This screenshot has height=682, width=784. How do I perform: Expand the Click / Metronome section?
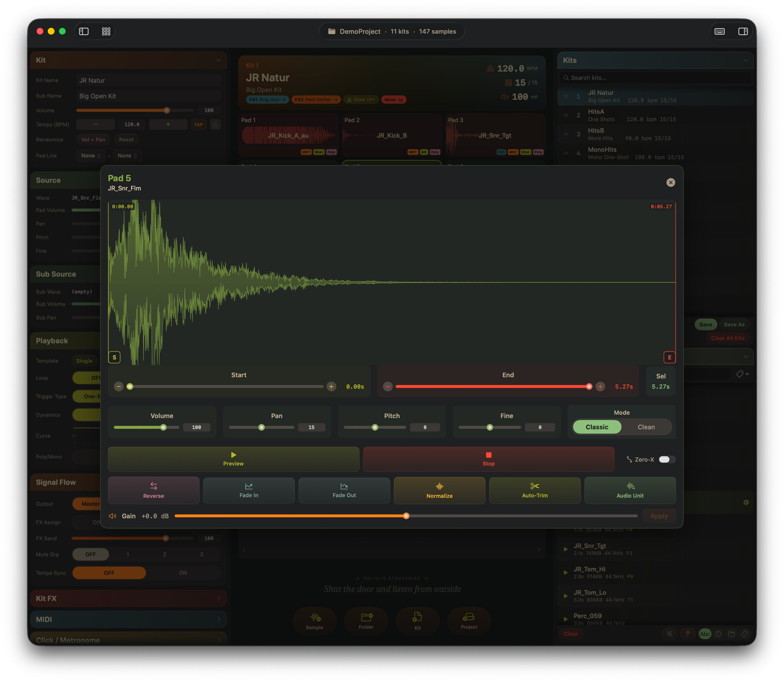click(x=128, y=639)
